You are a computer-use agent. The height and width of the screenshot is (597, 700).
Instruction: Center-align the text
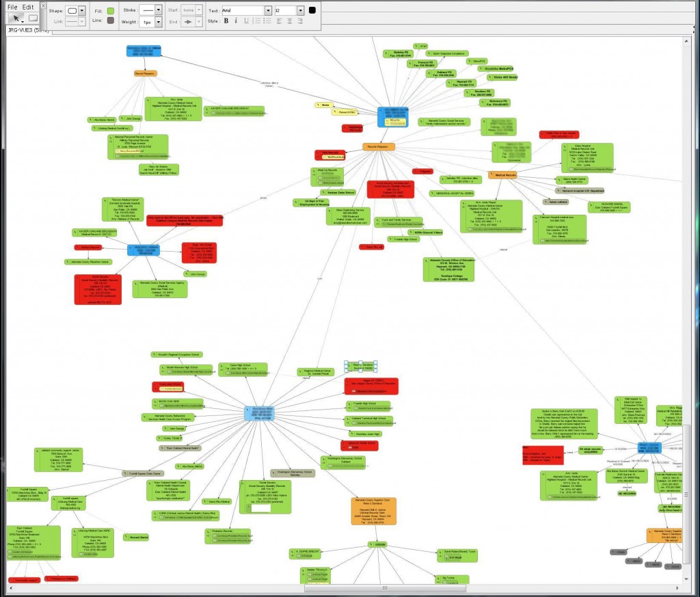pos(290,21)
